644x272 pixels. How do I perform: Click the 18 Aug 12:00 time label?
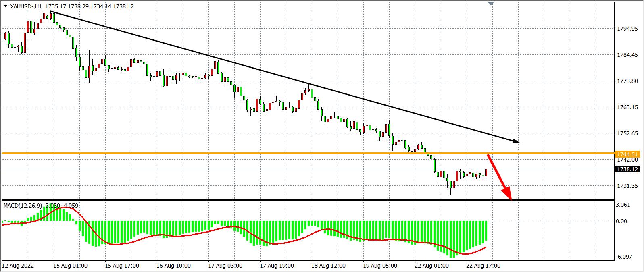(328, 266)
